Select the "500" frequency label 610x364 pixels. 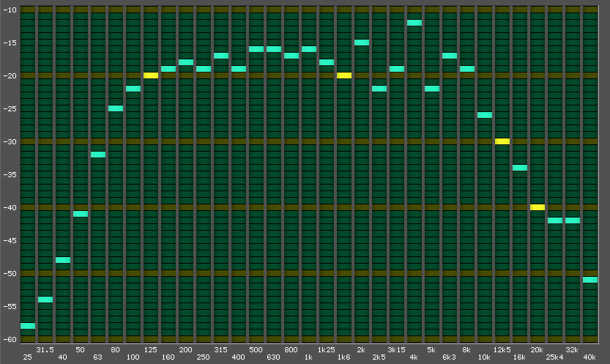click(x=256, y=349)
